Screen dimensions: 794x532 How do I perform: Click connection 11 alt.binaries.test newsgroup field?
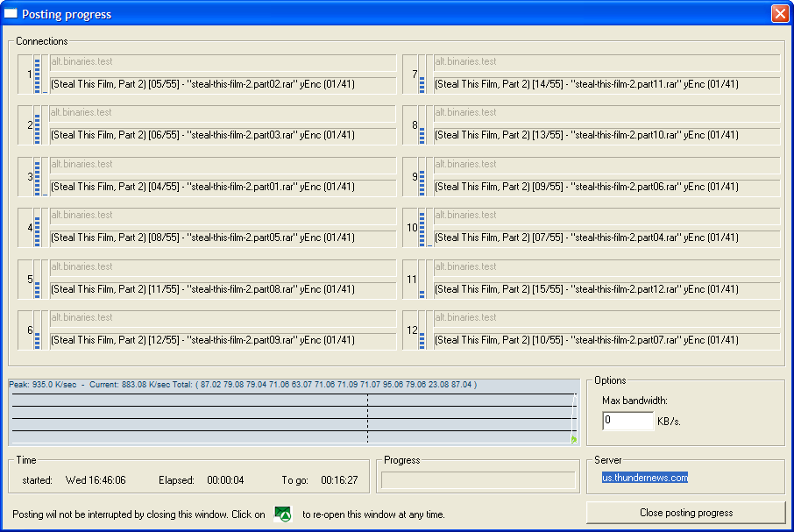coord(606,267)
